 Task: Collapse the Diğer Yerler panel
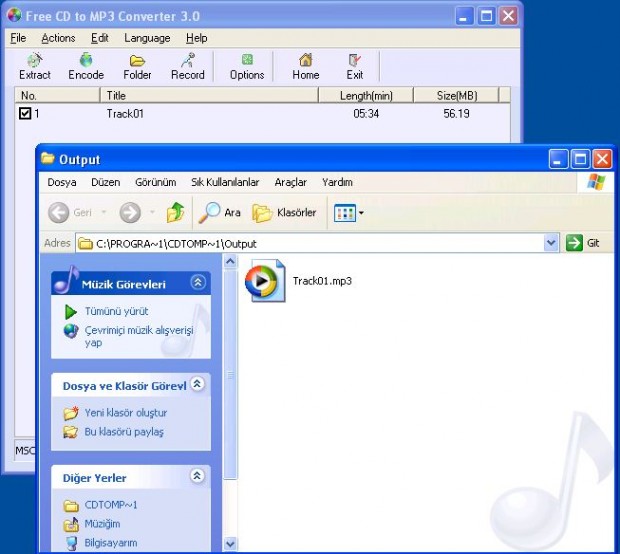(197, 476)
